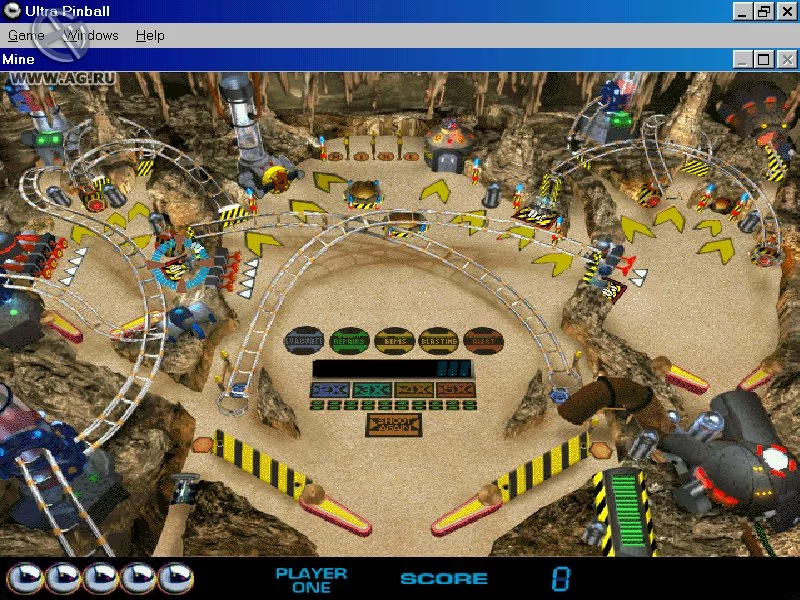
Task: Click the SCORE label
Action: [x=444, y=579]
